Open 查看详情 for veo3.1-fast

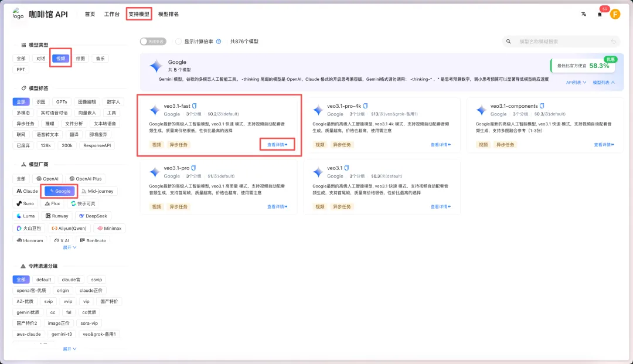coord(277,144)
